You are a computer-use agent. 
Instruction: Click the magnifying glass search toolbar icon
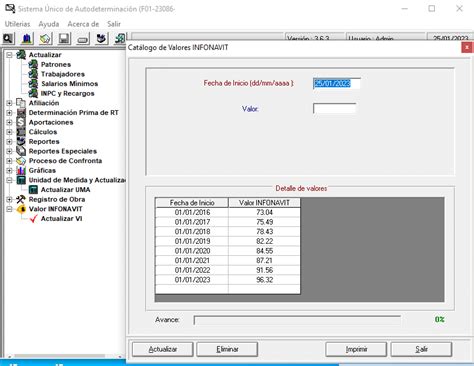click(8, 39)
